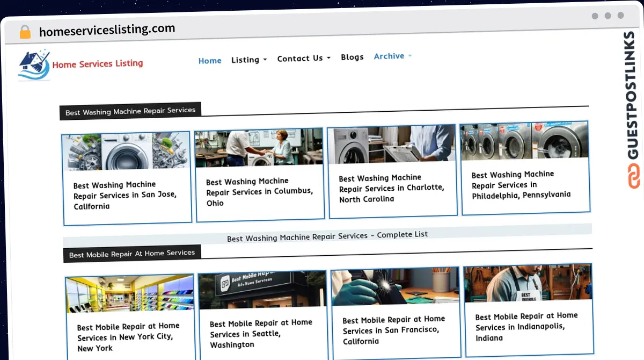
Task: Open the Contact Us dropdown
Action: click(x=304, y=58)
